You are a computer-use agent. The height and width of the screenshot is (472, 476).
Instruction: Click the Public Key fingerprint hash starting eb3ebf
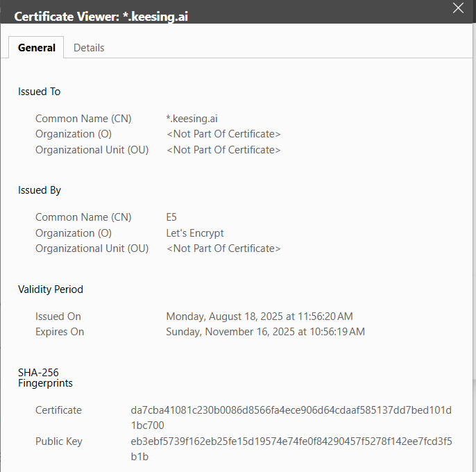coord(291,441)
